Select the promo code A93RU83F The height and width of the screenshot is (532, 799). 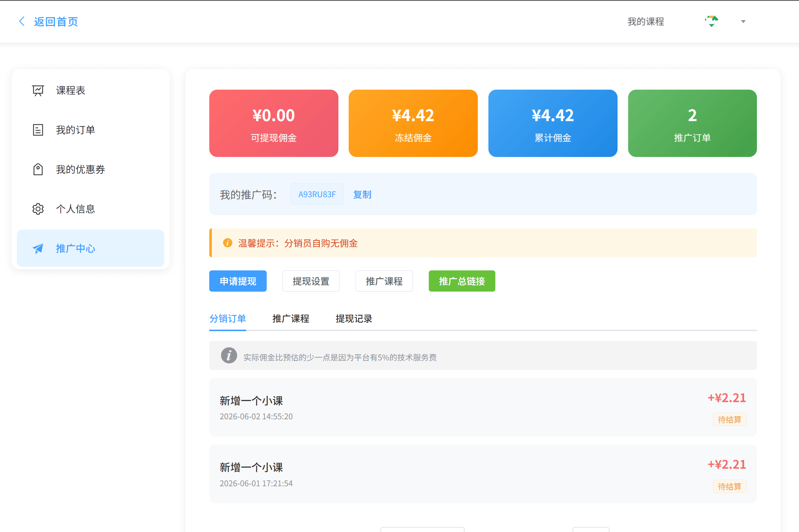pos(317,194)
